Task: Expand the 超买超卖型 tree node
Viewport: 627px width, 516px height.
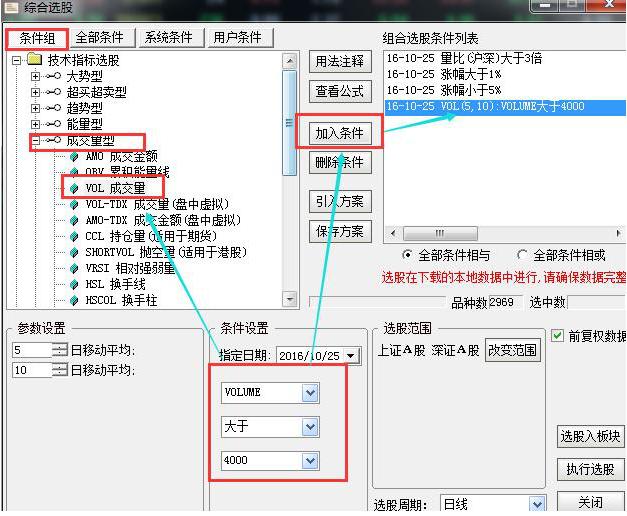Action: point(35,92)
